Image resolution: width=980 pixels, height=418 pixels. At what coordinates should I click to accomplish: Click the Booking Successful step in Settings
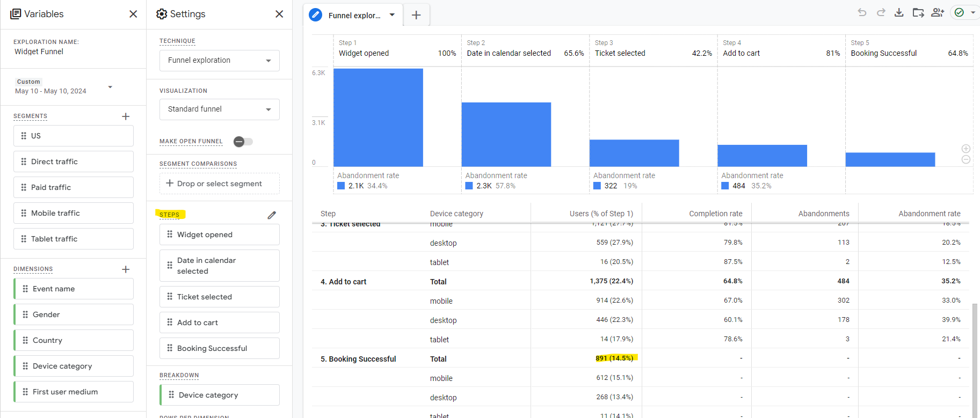220,348
